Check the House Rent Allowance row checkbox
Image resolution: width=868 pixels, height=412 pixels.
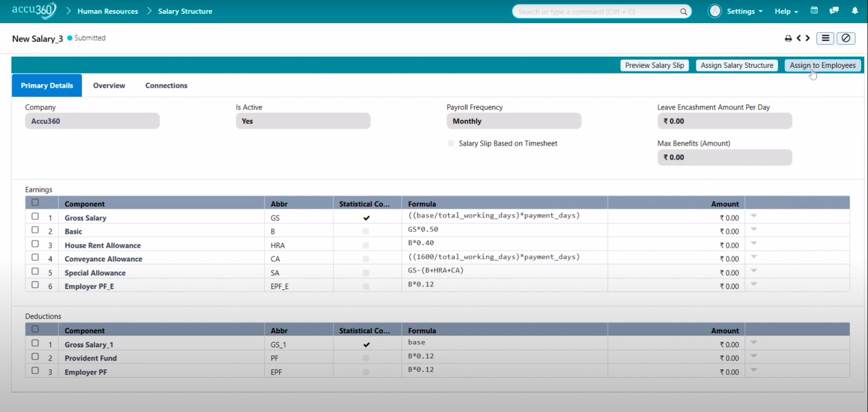(x=35, y=244)
